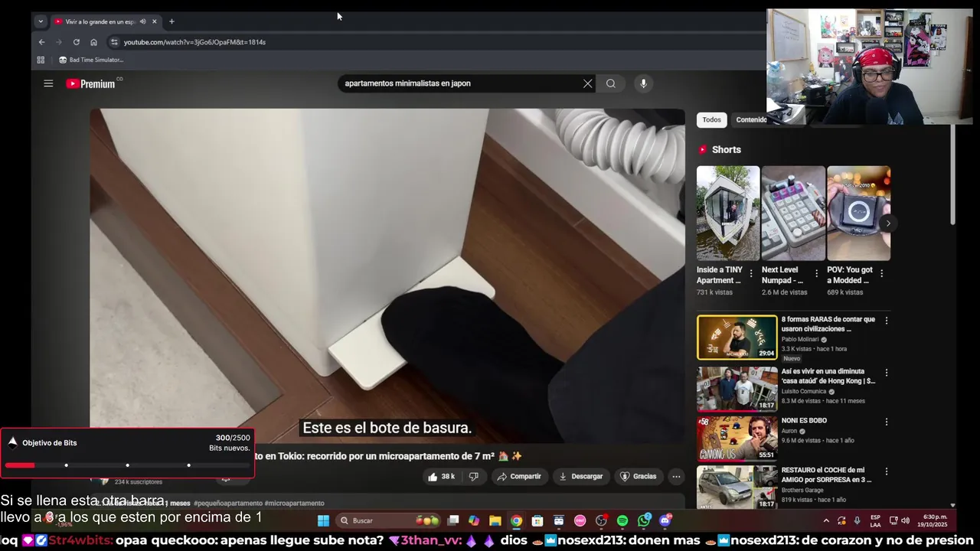The height and width of the screenshot is (551, 980).
Task: Open Luisito Comunica channel link
Action: pyautogui.click(x=804, y=391)
